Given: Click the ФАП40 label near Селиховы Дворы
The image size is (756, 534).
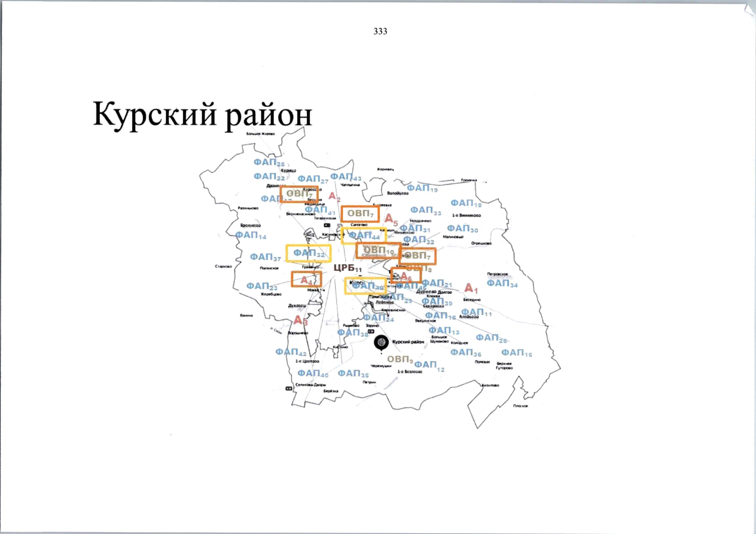Looking at the screenshot, I should pos(313,373).
